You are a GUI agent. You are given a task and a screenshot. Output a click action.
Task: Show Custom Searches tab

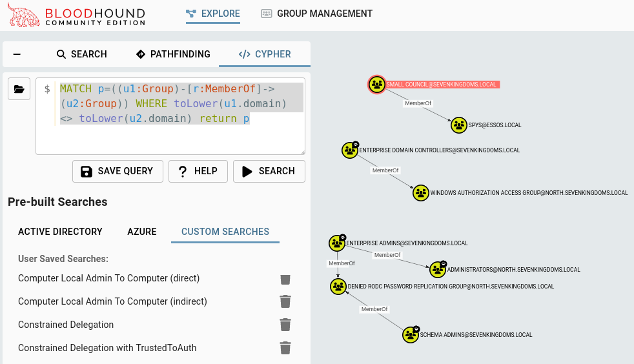pyautogui.click(x=225, y=232)
